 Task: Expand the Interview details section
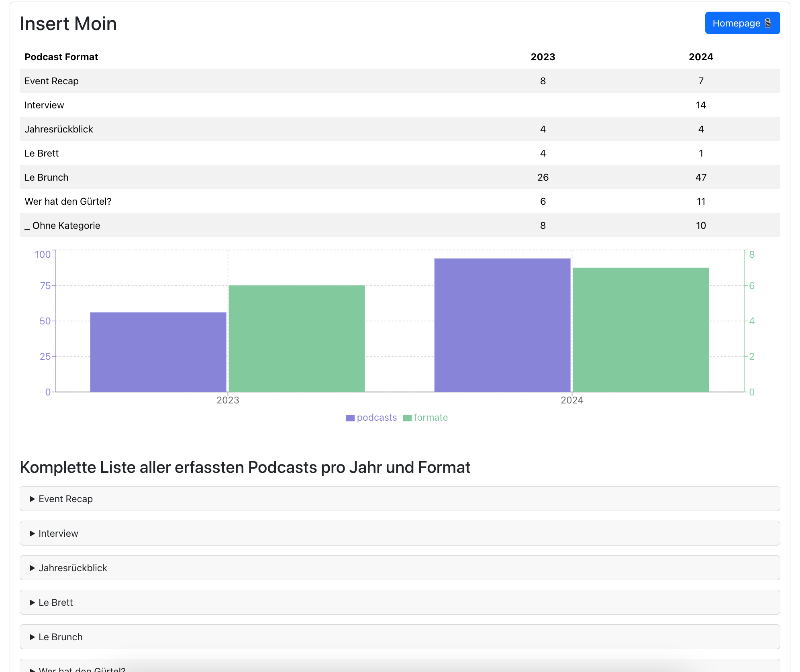[x=58, y=534]
